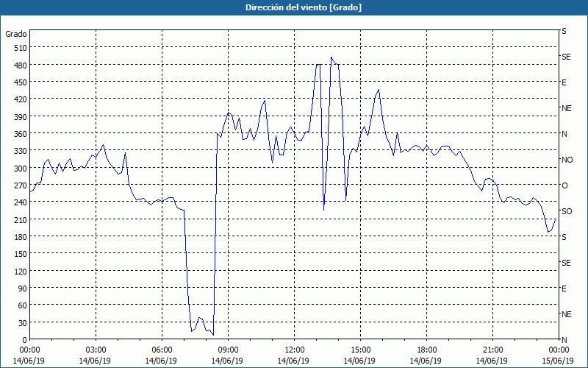Click the 03:00 time label
Image resolution: width=588 pixels, height=368 pixels.
point(96,350)
